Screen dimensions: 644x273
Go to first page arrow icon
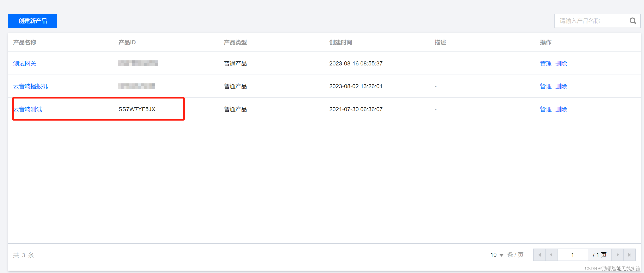click(x=539, y=255)
